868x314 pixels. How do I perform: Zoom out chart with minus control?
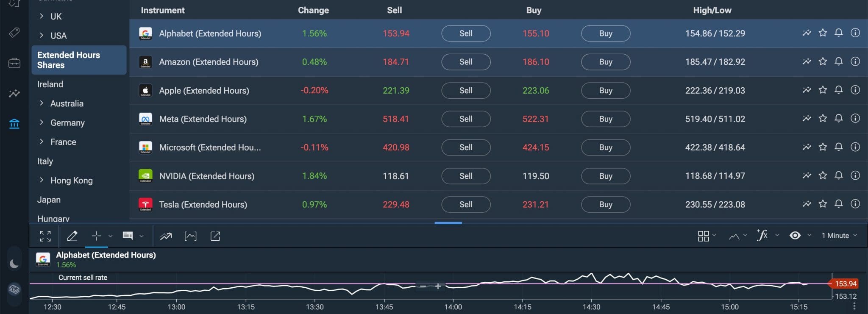[423, 286]
